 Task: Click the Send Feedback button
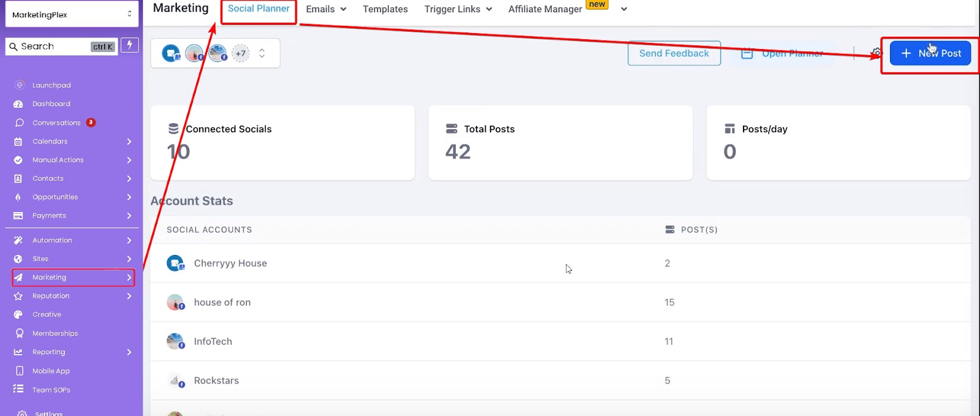[674, 53]
